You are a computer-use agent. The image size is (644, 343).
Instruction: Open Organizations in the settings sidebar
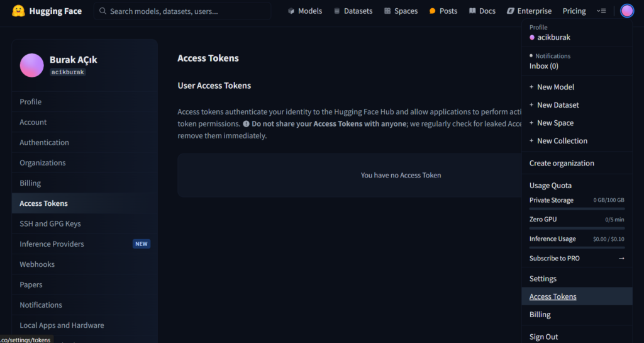pos(85,162)
